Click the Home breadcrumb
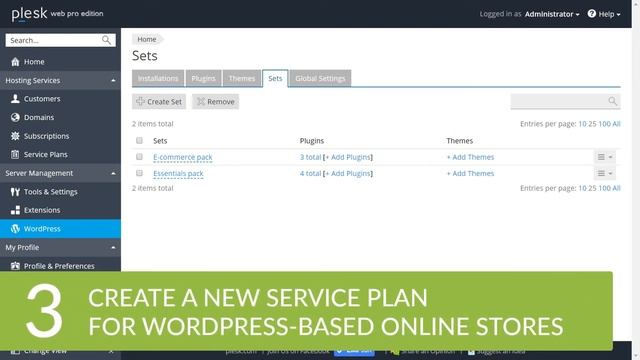Viewport: 640px width, 360px height. click(147, 39)
